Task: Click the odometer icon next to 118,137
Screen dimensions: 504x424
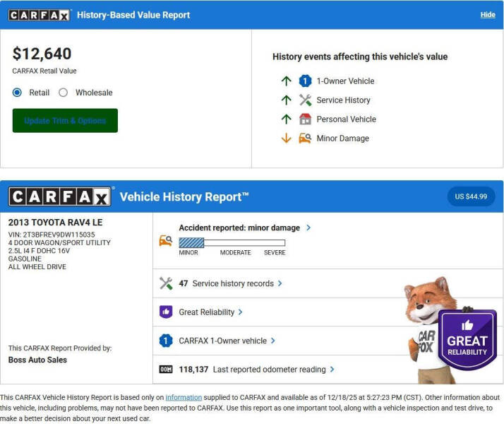Action: (166, 369)
